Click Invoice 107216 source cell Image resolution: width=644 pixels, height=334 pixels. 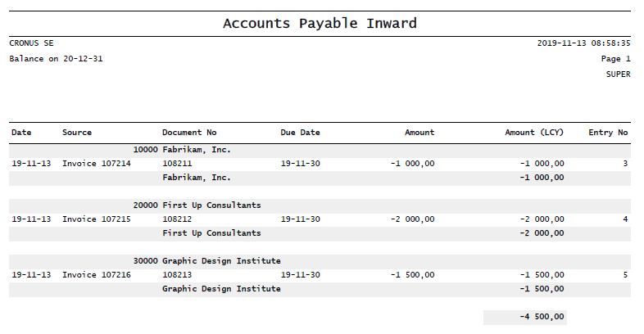(x=97, y=275)
